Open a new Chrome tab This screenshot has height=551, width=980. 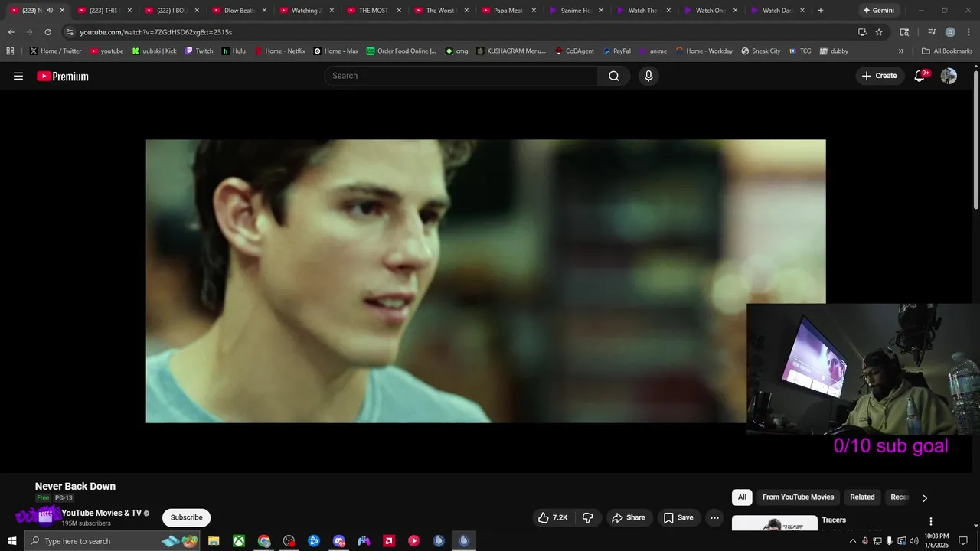point(821,11)
